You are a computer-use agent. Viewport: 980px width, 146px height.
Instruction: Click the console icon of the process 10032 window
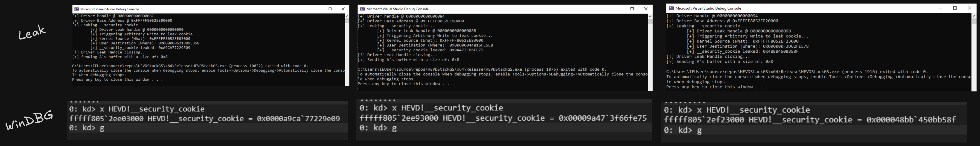[77, 9]
